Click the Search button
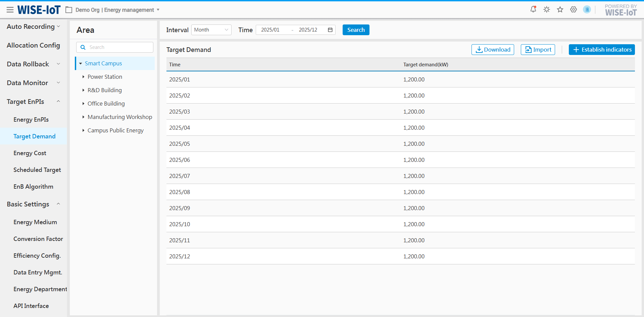 (x=356, y=30)
